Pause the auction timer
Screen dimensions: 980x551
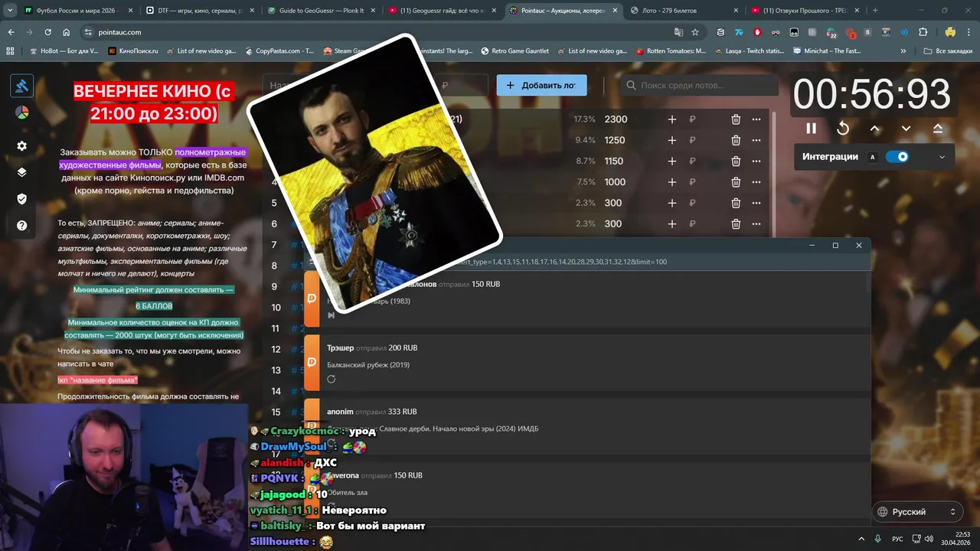click(x=811, y=129)
